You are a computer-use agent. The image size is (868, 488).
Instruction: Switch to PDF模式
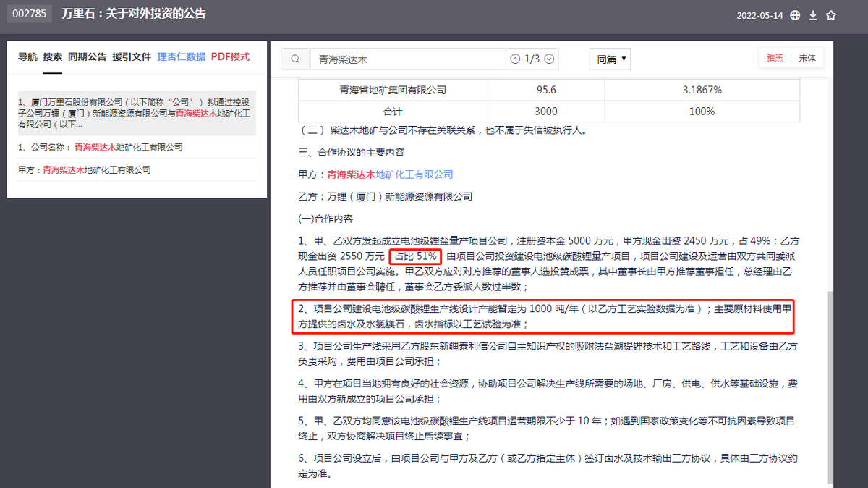pyautogui.click(x=231, y=56)
